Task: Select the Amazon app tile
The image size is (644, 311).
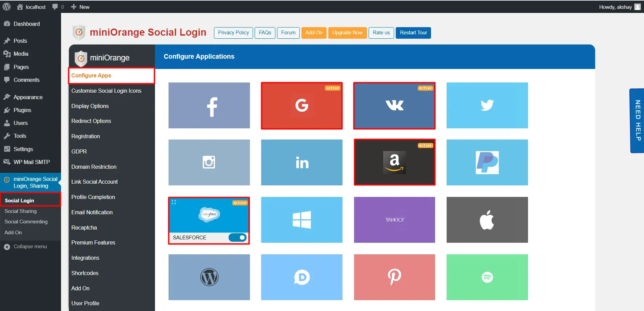Action: click(394, 162)
